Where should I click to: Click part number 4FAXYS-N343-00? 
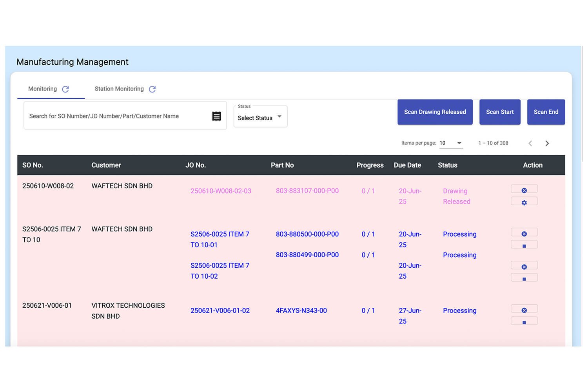[x=301, y=310]
